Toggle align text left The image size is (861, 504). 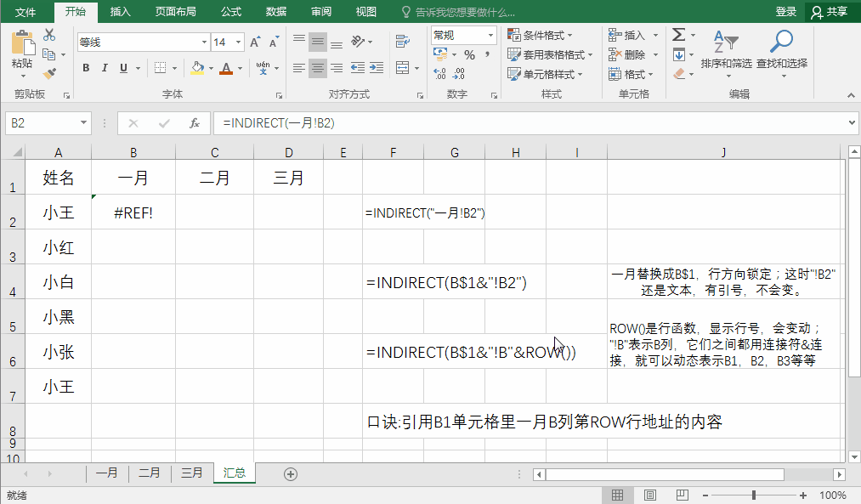(298, 68)
